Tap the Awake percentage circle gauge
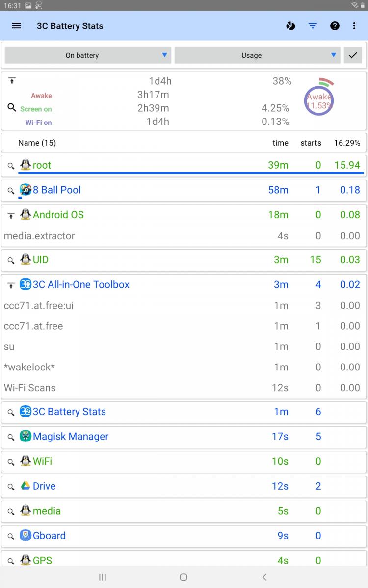 [319, 100]
